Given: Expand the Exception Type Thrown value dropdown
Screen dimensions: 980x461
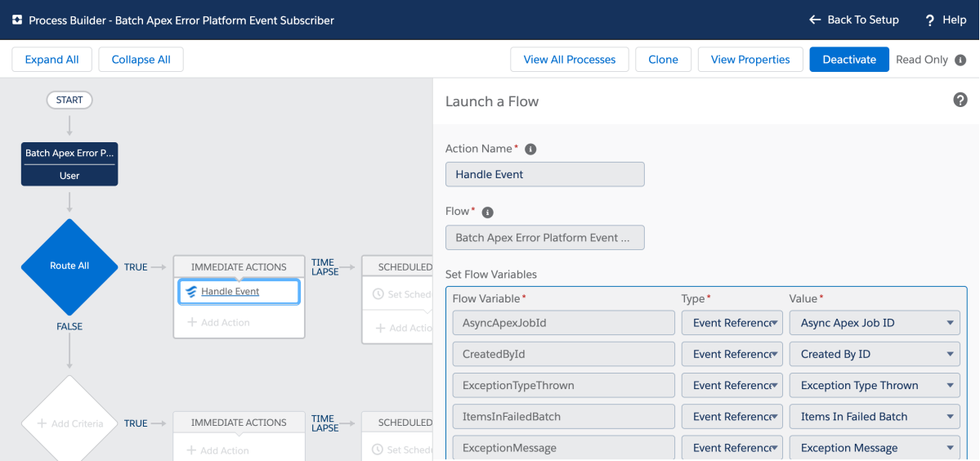Looking at the screenshot, I should pyautogui.click(x=874, y=385).
